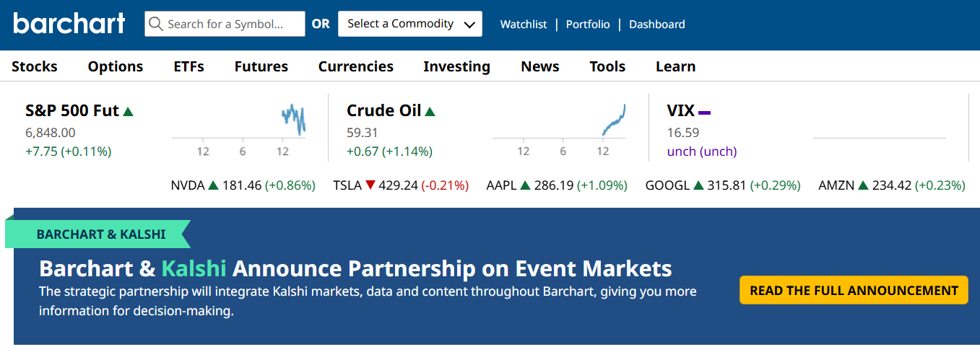980x352 pixels.
Task: Go to the Portfolio link
Action: pyautogui.click(x=588, y=24)
